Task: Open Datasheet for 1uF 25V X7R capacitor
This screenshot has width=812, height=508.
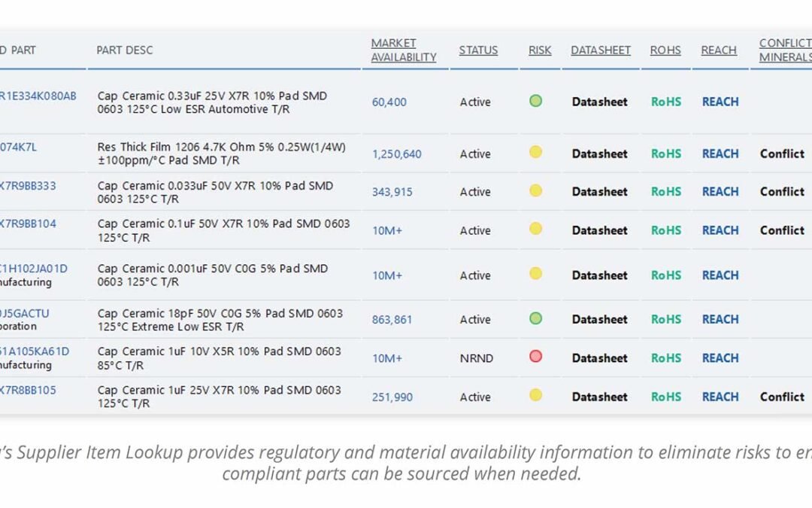Action: click(x=600, y=397)
